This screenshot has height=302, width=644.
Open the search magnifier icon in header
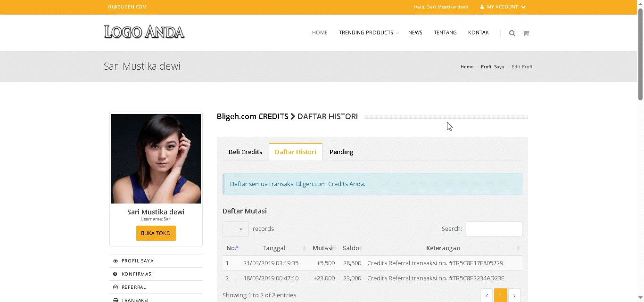tap(512, 33)
